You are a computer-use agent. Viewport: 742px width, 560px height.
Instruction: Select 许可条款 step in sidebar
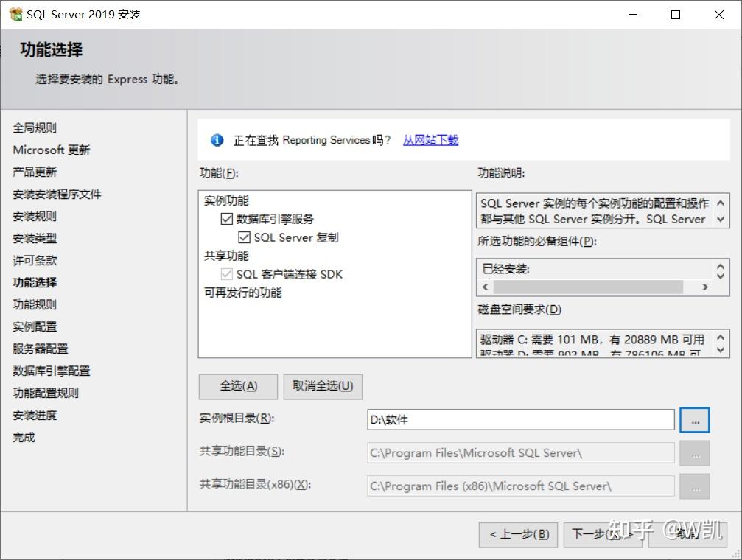35,260
